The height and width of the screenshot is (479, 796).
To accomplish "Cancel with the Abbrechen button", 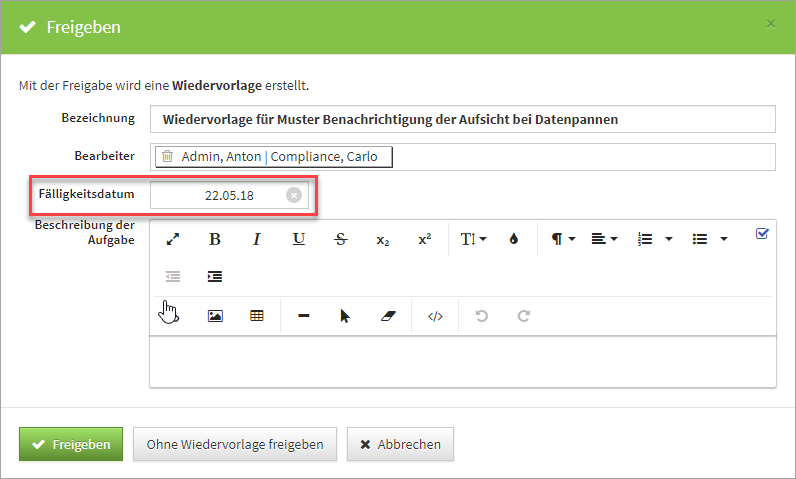I will click(400, 444).
